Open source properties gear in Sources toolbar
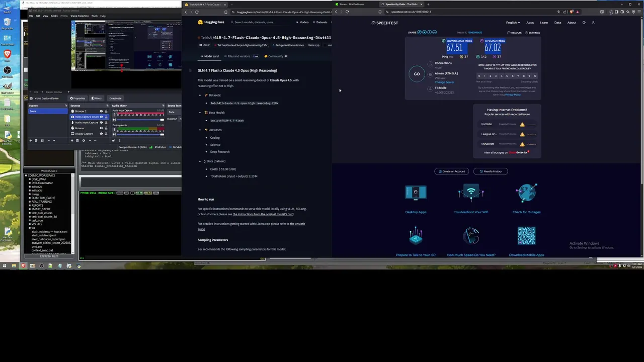This screenshot has height=362, width=644. pos(84,140)
